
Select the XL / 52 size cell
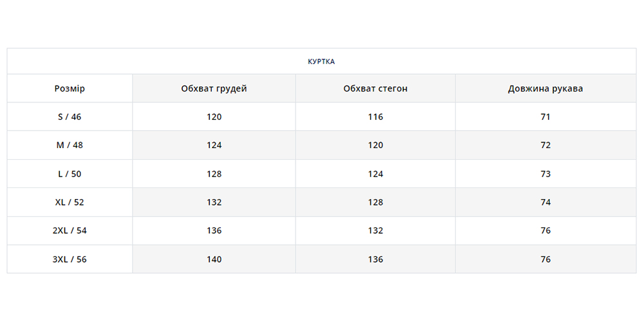pos(70,202)
